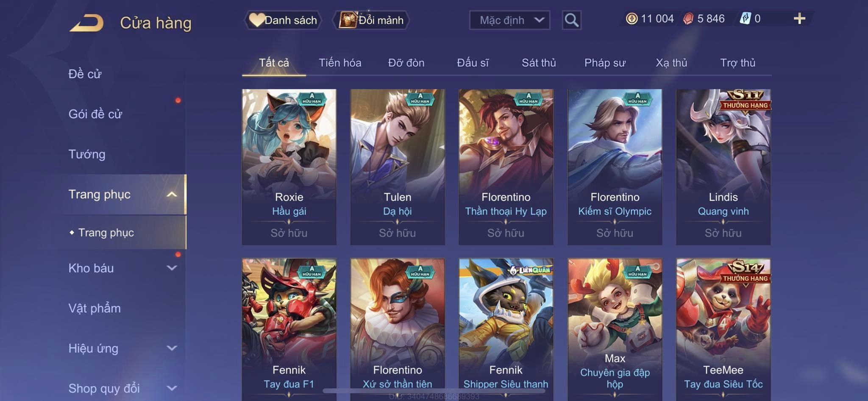Tap the red ruby currency icon
This screenshot has width=868, height=401.
pos(688,19)
